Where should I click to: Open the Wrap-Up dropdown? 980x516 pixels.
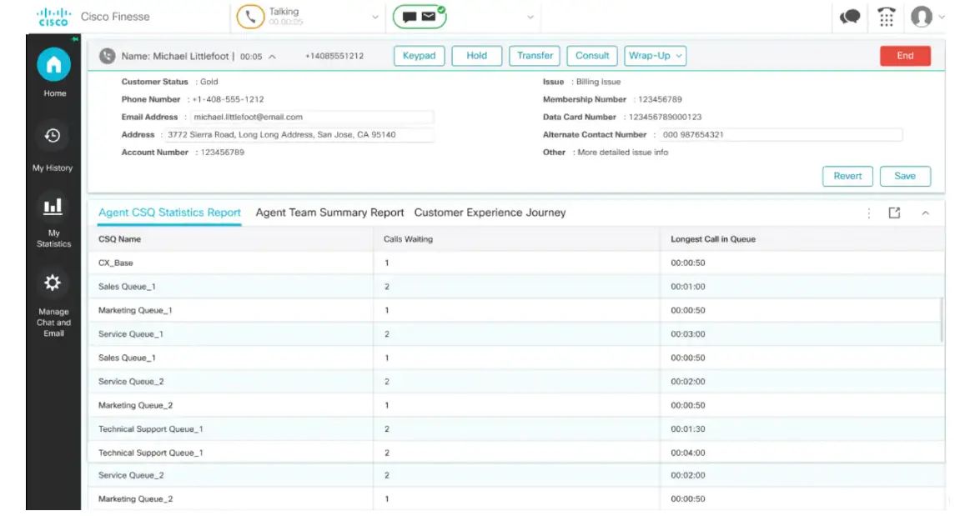coord(654,56)
